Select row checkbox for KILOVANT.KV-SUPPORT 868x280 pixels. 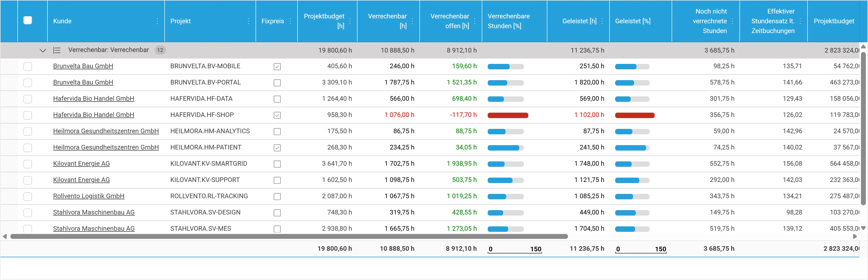coord(28,180)
